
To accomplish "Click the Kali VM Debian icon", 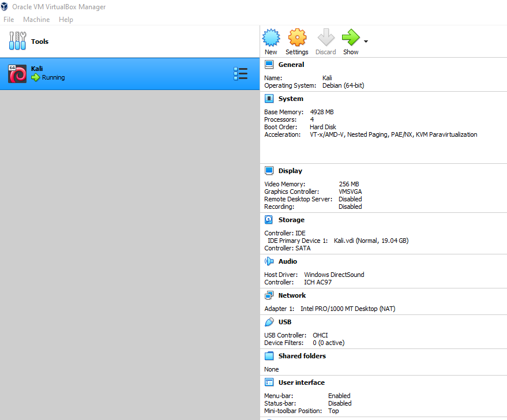I will (17, 73).
